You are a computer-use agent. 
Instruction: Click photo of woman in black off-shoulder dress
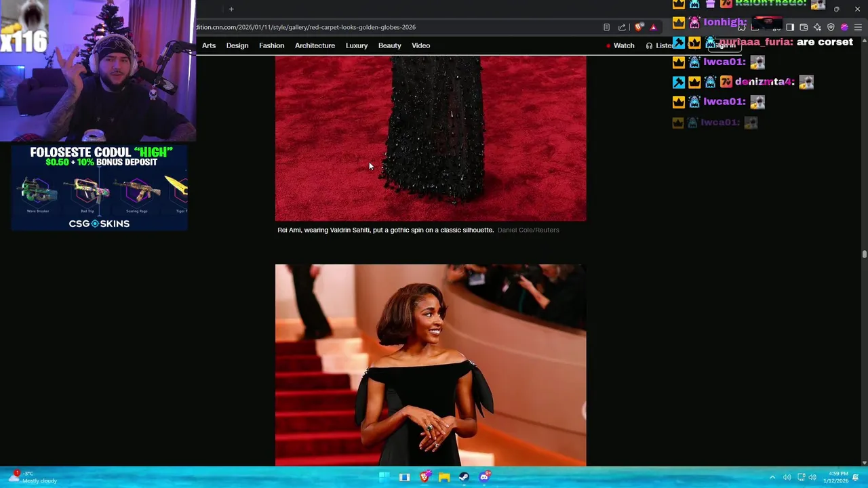431,365
